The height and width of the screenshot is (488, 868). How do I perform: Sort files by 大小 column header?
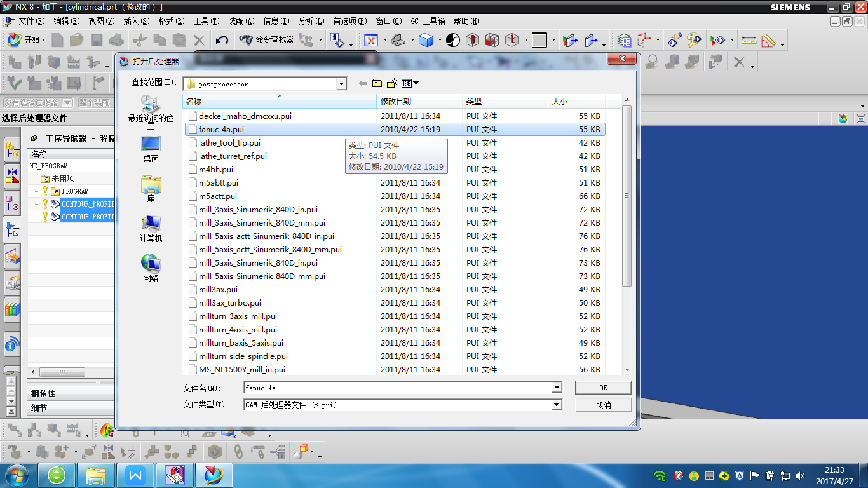pos(576,101)
